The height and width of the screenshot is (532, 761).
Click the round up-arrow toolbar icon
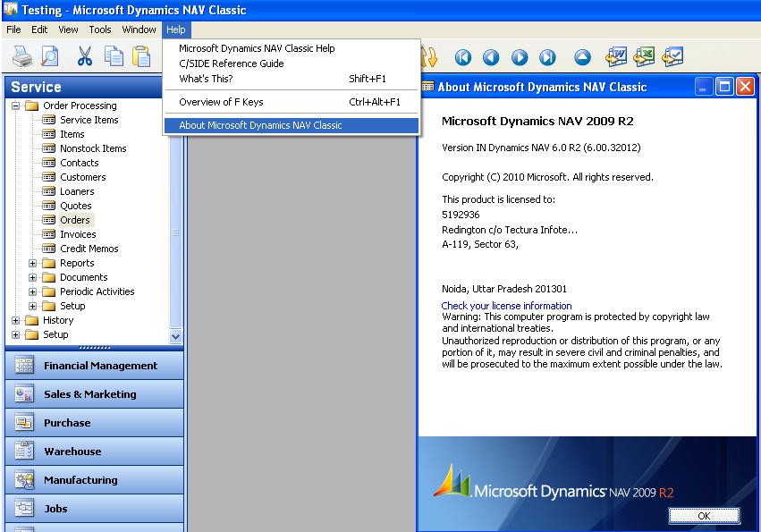(582, 58)
